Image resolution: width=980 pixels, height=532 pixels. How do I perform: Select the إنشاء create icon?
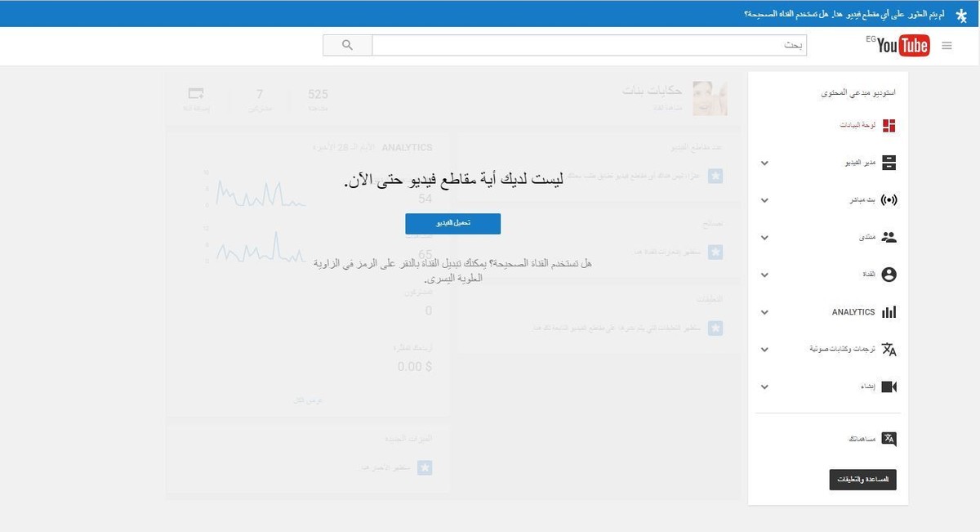889,387
